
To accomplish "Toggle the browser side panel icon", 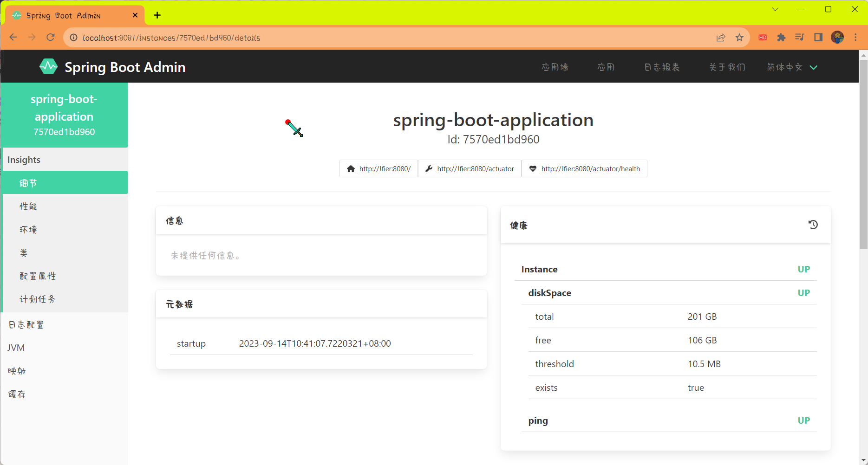I will tap(818, 38).
